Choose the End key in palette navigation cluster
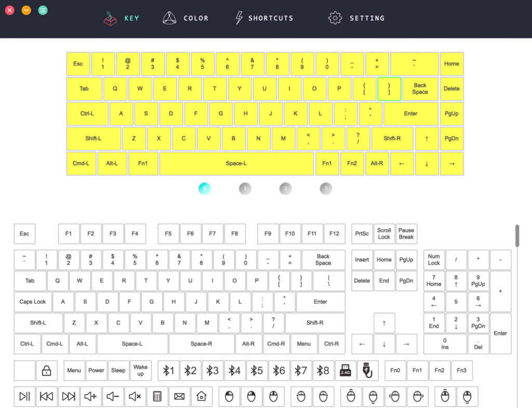 (x=384, y=281)
